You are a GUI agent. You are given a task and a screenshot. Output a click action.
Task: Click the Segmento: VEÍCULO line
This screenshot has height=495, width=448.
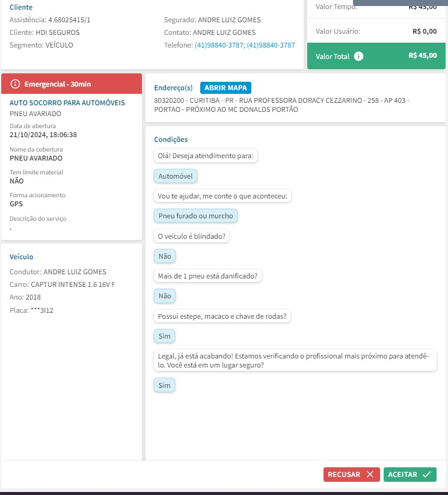click(x=41, y=45)
